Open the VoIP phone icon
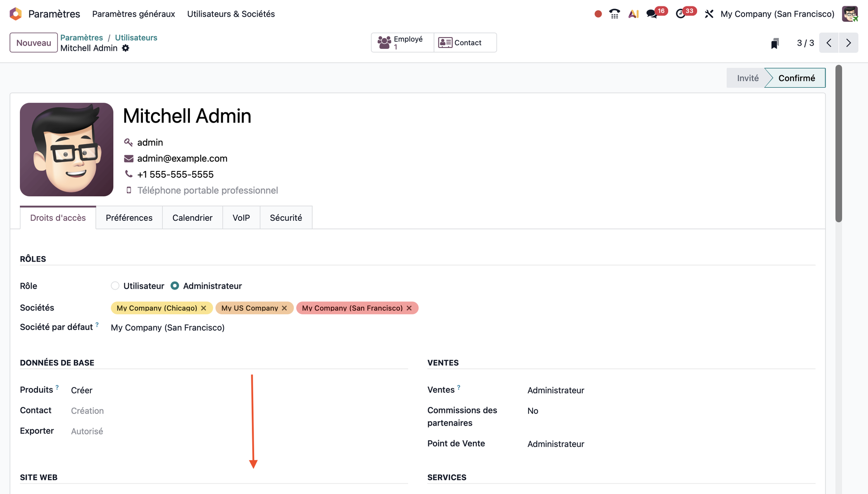Screen dimensions: 868x494 pos(614,14)
